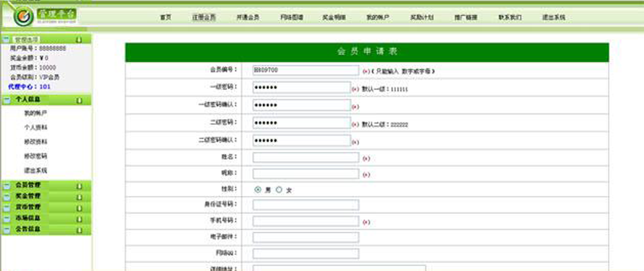Focus the 二级密码确认 password field
The image size is (644, 271).
coord(302,141)
